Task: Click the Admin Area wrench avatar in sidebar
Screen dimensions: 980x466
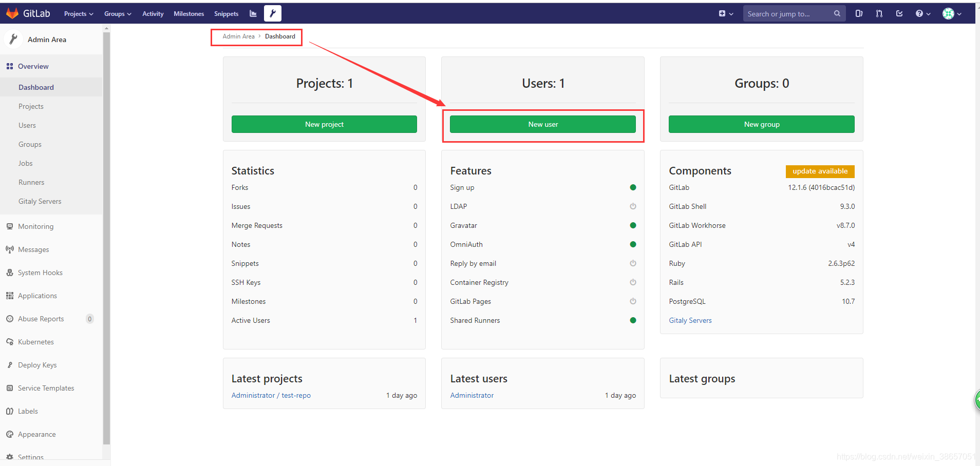Action: point(13,39)
